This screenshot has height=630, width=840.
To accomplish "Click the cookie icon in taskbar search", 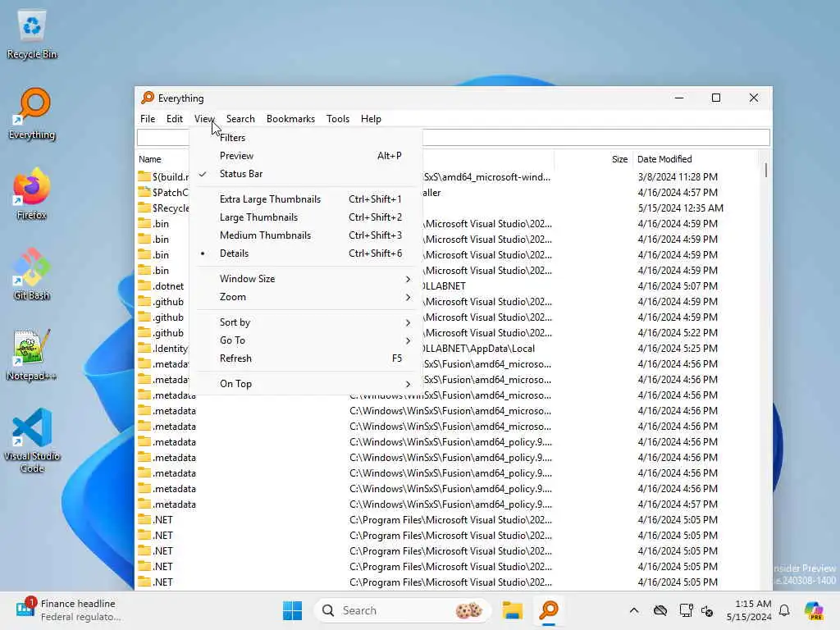I will pos(468,610).
